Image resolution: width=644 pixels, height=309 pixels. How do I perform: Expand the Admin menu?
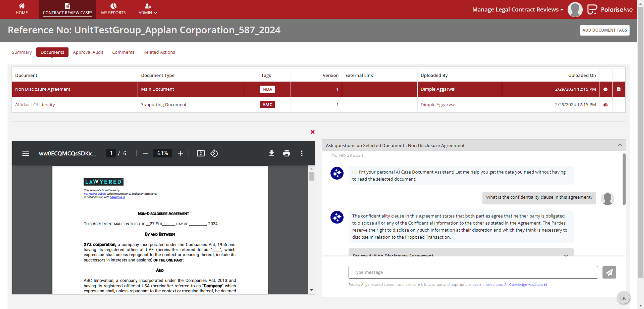148,9
